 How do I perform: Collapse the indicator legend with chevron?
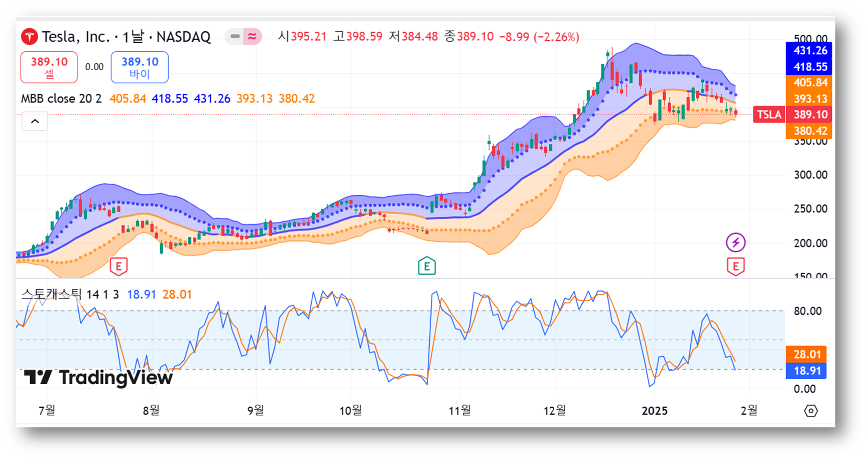tap(35, 122)
